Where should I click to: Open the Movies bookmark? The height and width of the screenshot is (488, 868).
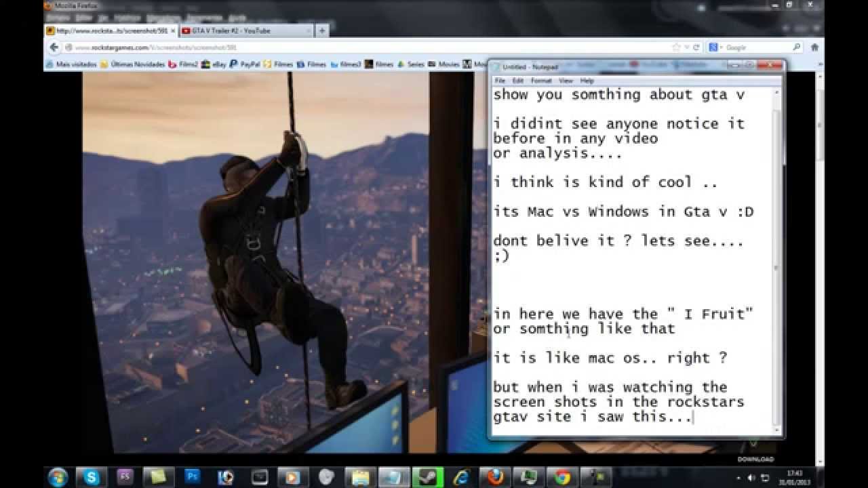[x=444, y=64]
